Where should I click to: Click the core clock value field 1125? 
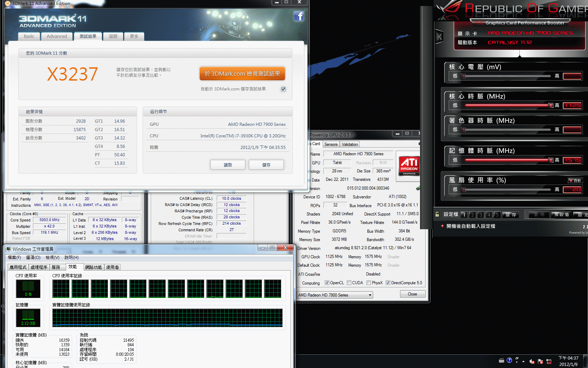pyautogui.click(x=573, y=105)
